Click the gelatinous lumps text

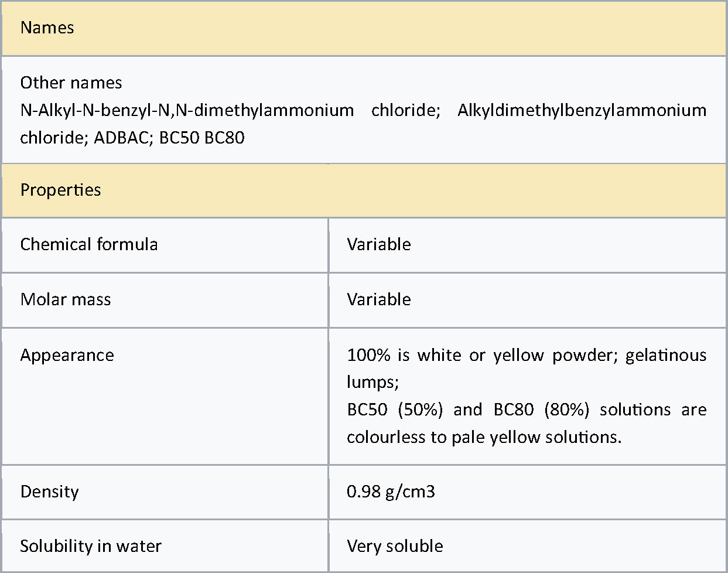click(x=527, y=369)
